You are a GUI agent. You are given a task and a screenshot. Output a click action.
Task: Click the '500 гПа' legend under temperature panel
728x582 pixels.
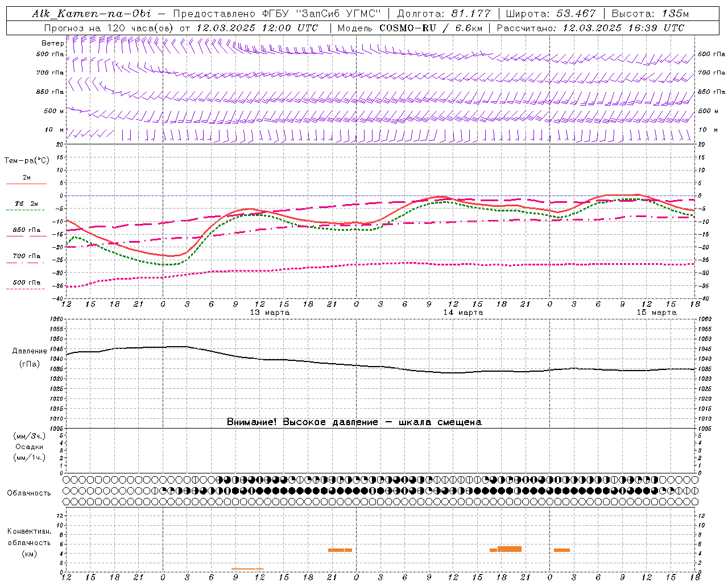click(x=26, y=282)
